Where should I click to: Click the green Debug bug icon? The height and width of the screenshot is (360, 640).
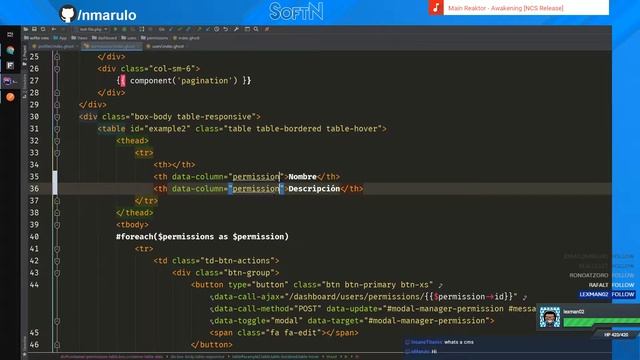tap(124, 29)
